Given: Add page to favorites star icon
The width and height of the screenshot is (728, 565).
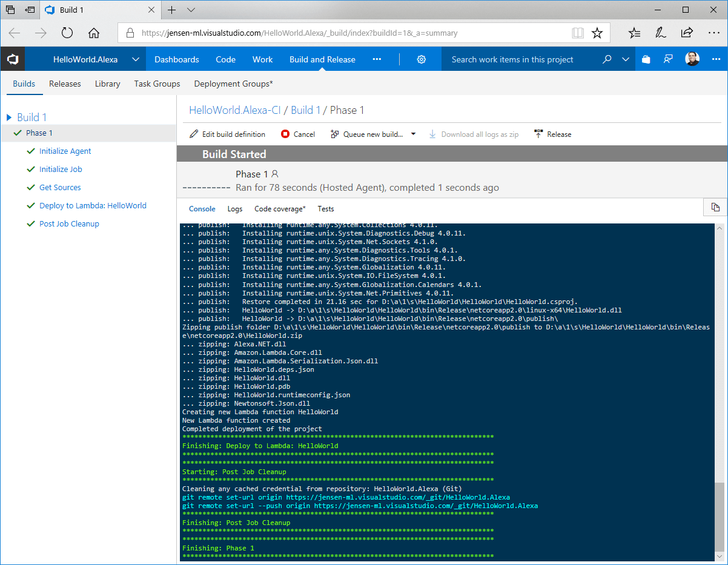Looking at the screenshot, I should click(x=597, y=33).
